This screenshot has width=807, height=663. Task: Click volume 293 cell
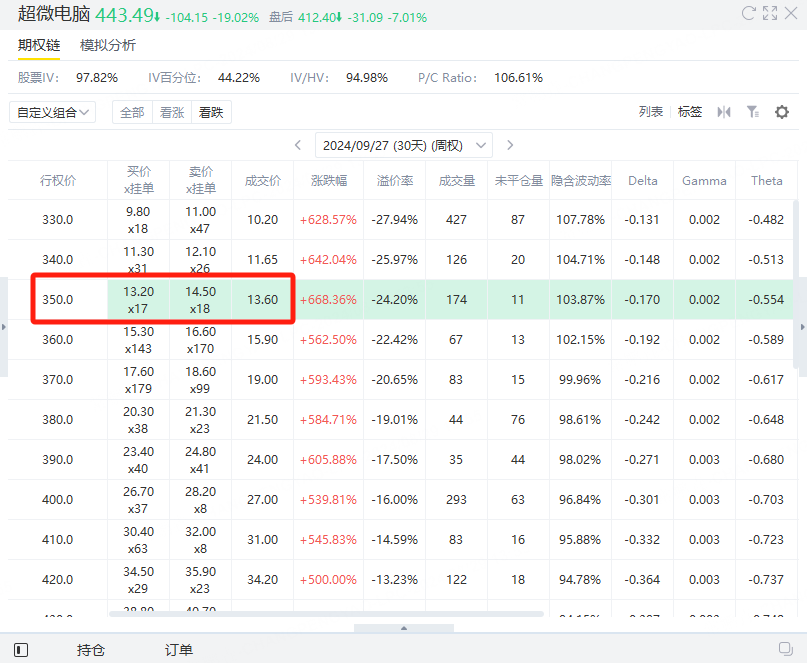(x=457, y=500)
